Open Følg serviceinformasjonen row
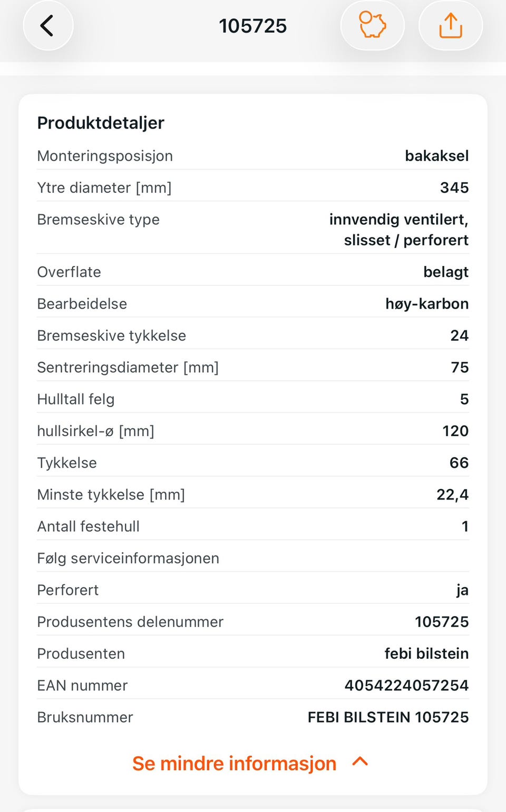This screenshot has width=506, height=812. (253, 558)
